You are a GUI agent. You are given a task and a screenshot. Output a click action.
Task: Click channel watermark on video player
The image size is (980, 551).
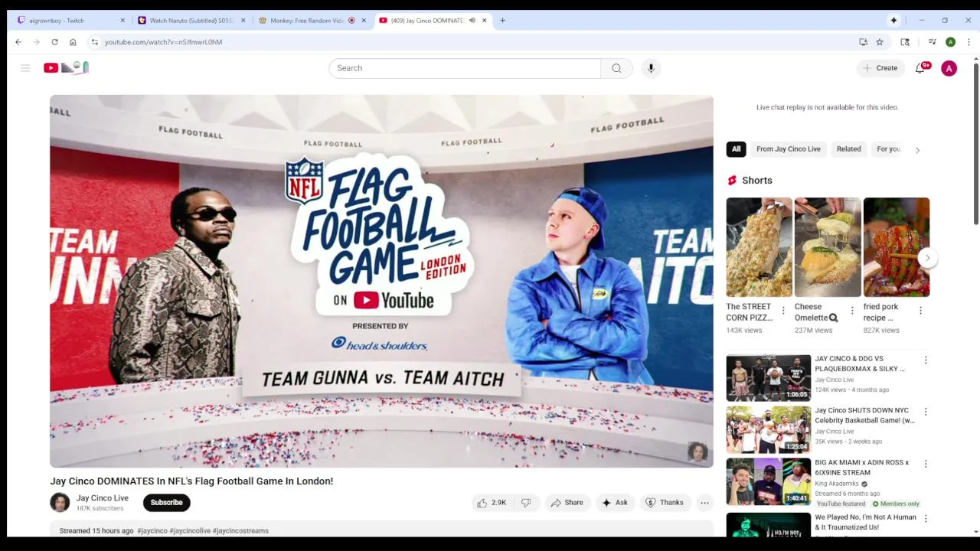(x=697, y=452)
